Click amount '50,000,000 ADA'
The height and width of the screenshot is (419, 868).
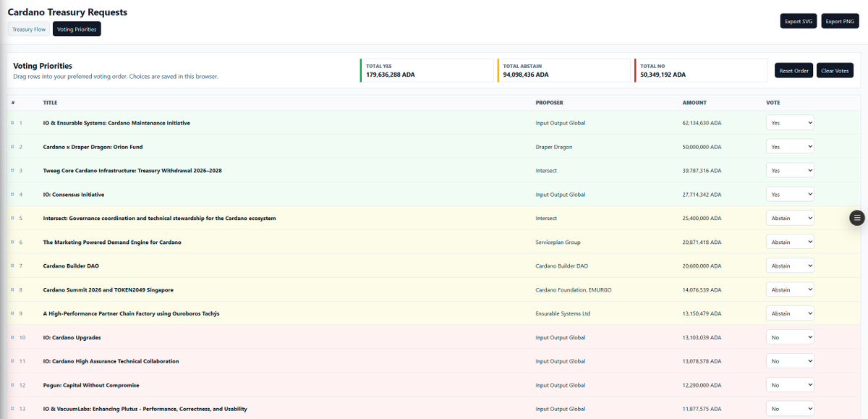(x=702, y=147)
